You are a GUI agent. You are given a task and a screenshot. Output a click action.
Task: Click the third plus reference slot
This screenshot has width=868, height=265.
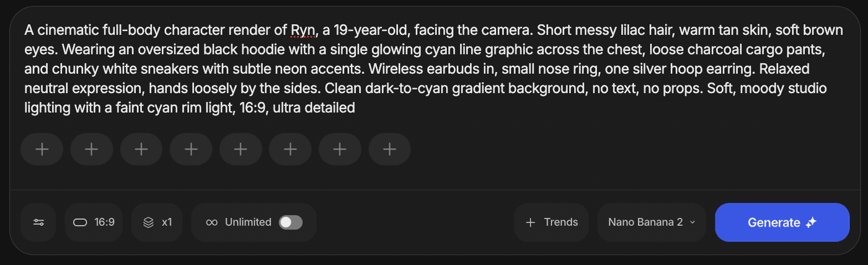click(x=141, y=149)
